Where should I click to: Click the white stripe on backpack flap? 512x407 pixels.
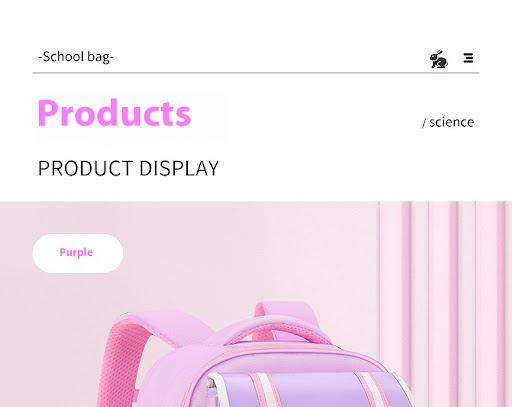(x=267, y=390)
